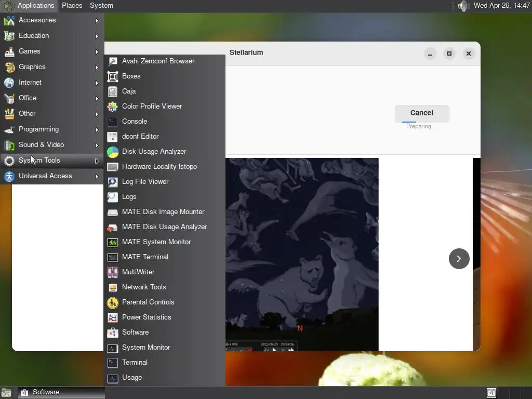532x399 pixels.
Task: Open dconf Editor icon
Action: (112, 137)
